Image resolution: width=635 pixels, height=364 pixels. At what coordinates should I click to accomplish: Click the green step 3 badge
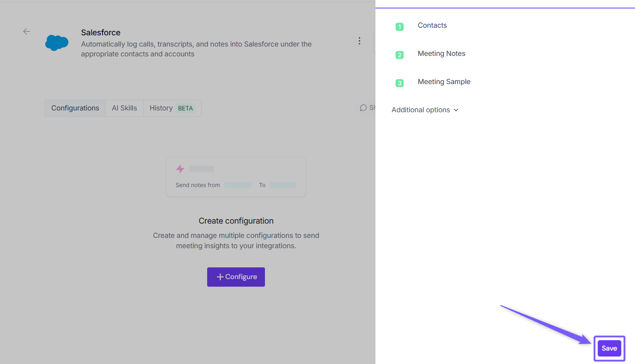(400, 83)
